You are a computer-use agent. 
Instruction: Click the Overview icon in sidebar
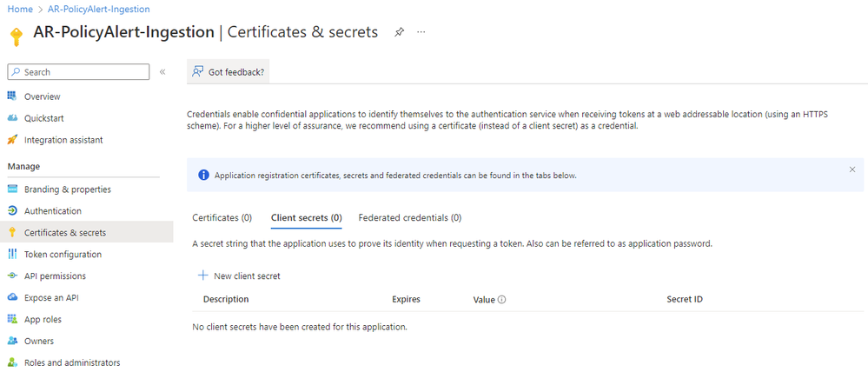click(x=12, y=96)
